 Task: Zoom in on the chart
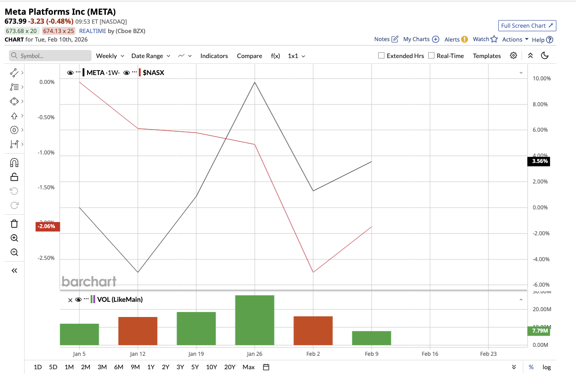[x=14, y=238]
